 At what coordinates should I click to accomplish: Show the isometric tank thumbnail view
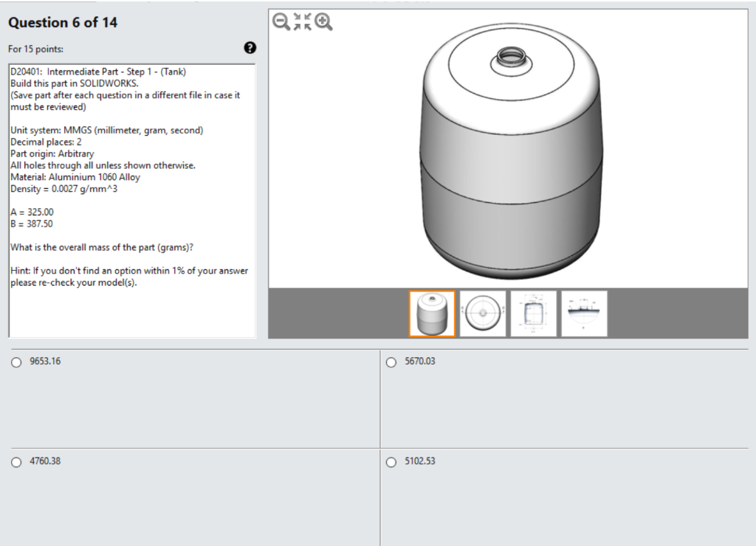click(x=432, y=314)
